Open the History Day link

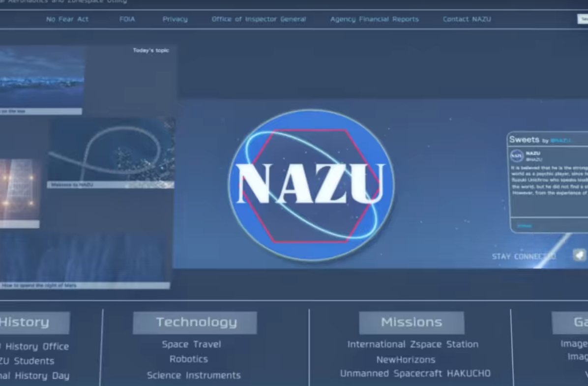point(35,376)
